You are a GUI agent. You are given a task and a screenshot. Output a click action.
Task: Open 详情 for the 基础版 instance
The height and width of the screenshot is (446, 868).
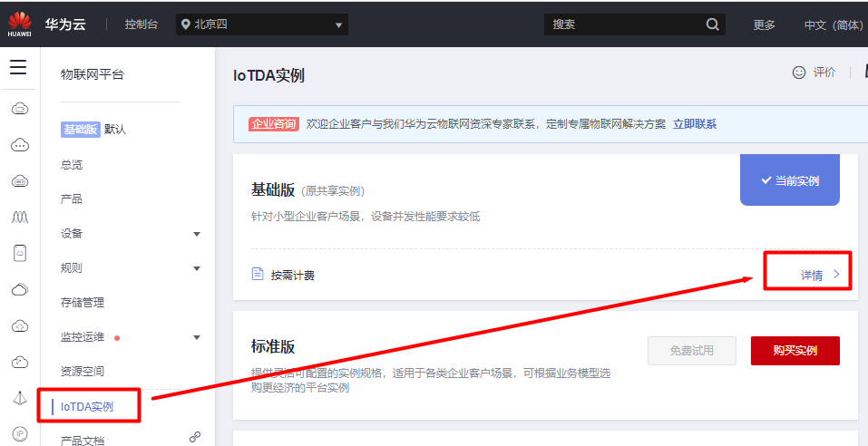point(820,275)
